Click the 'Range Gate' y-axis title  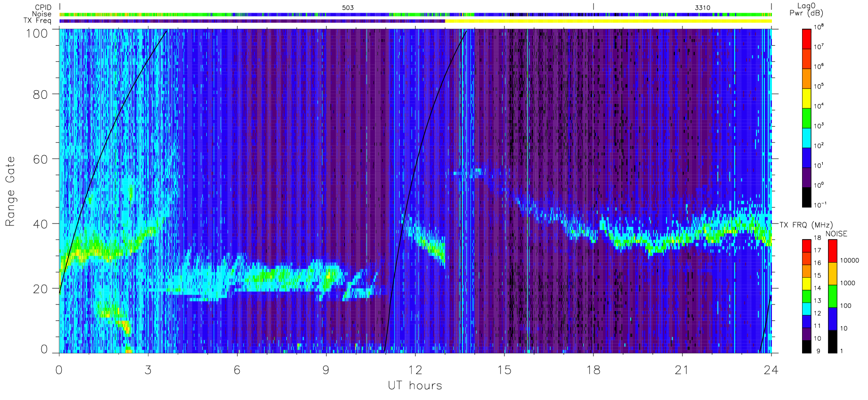click(10, 192)
